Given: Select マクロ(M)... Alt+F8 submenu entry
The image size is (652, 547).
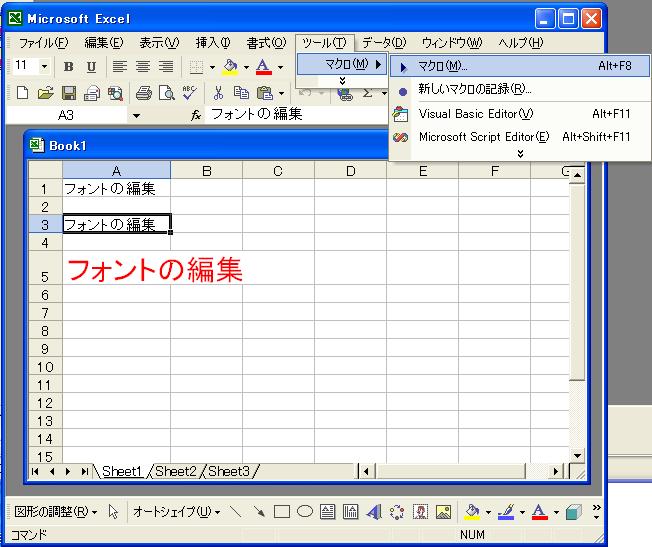Looking at the screenshot, I should click(x=520, y=66).
